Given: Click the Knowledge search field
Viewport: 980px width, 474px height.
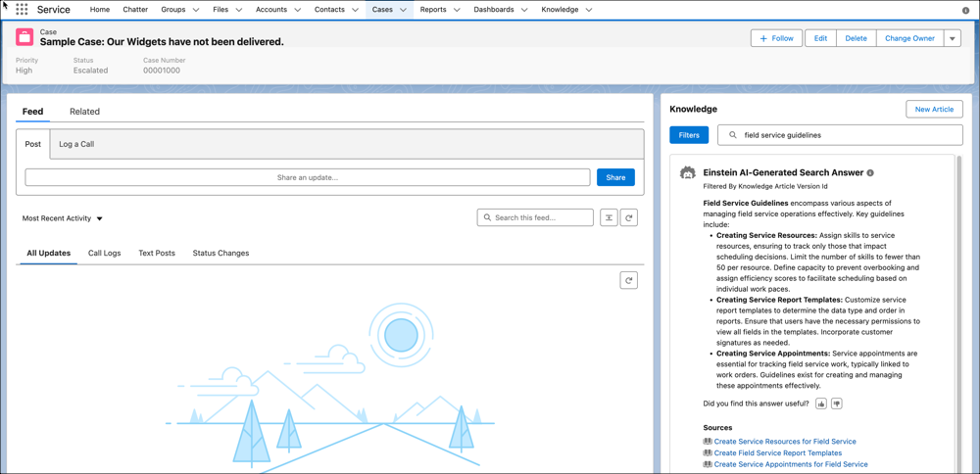Looking at the screenshot, I should [x=841, y=135].
